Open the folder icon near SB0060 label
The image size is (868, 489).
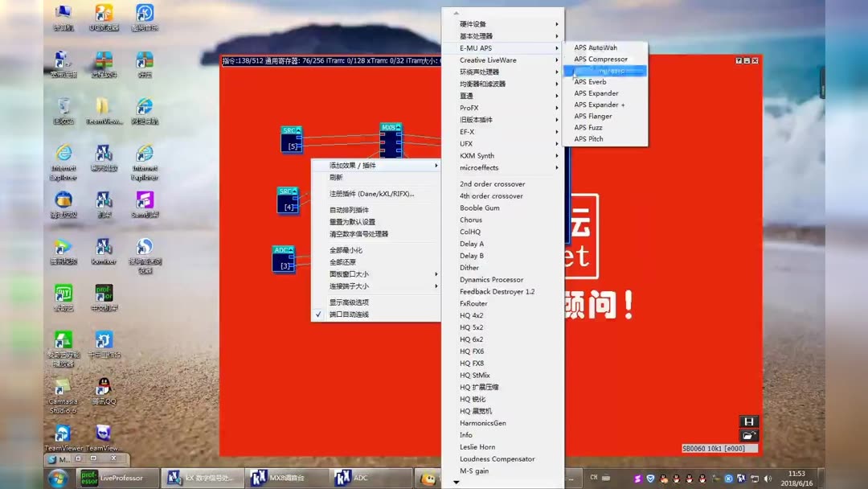point(747,434)
